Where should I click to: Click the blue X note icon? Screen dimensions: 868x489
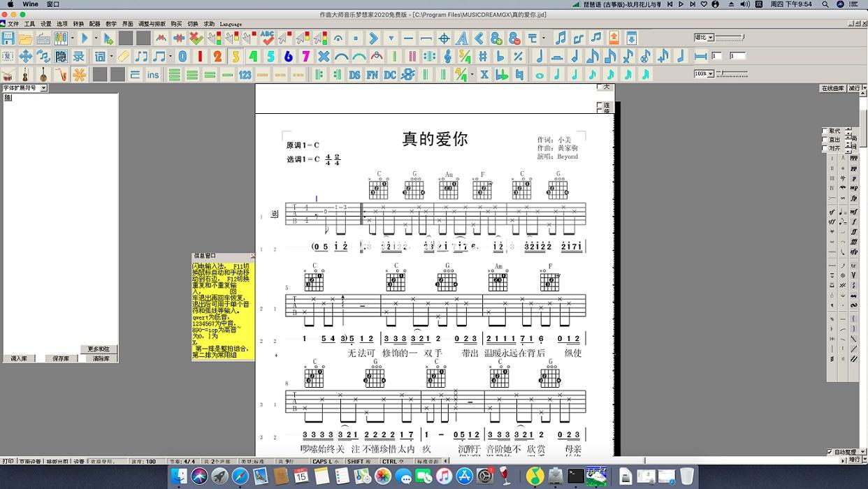pyautogui.click(x=324, y=56)
